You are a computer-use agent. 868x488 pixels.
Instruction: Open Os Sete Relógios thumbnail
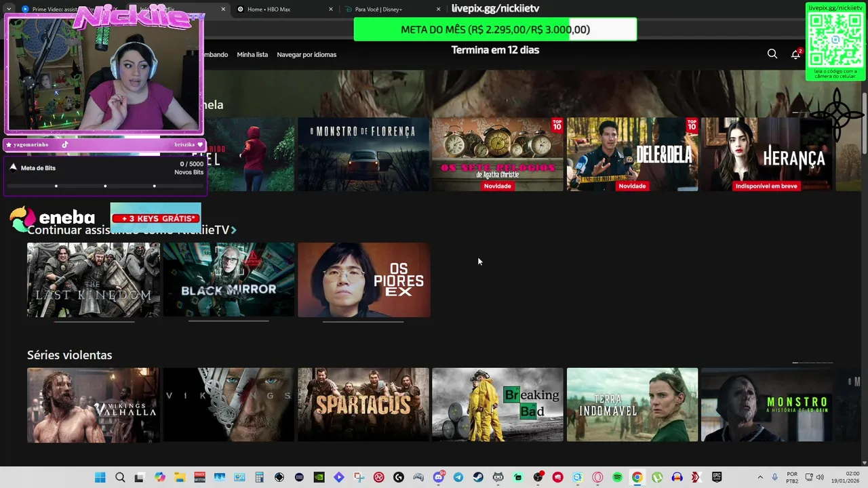(x=498, y=155)
